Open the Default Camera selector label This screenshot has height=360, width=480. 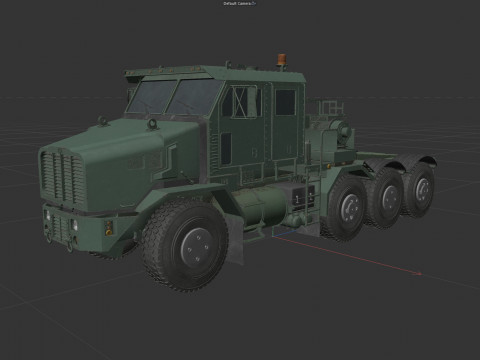click(x=240, y=3)
